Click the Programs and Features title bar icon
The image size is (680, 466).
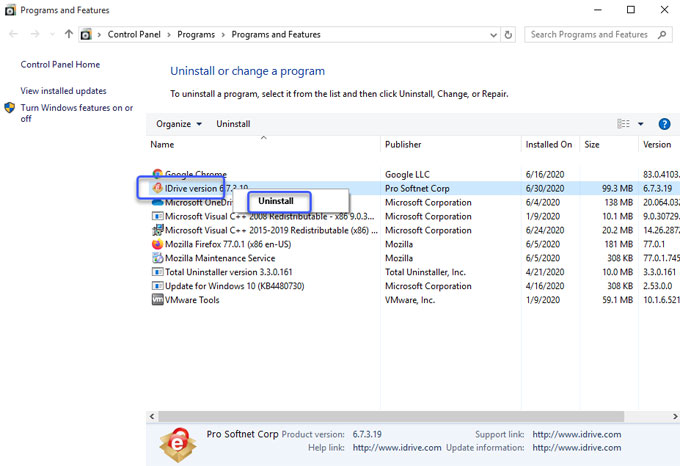[10, 10]
